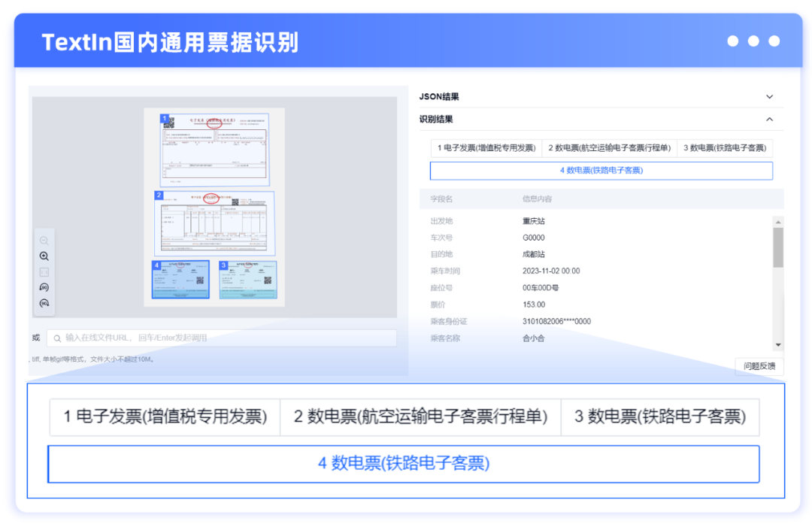Click the train number value G0000
The height and width of the screenshot is (527, 812).
(x=533, y=238)
